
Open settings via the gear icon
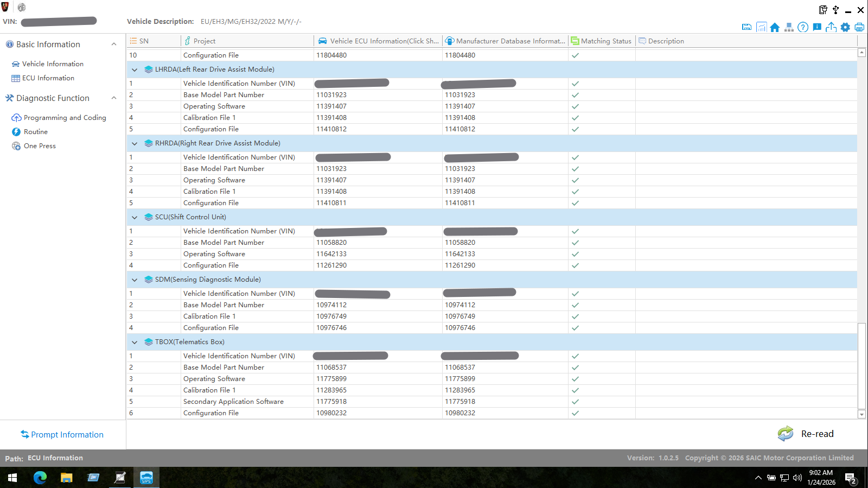tap(845, 27)
